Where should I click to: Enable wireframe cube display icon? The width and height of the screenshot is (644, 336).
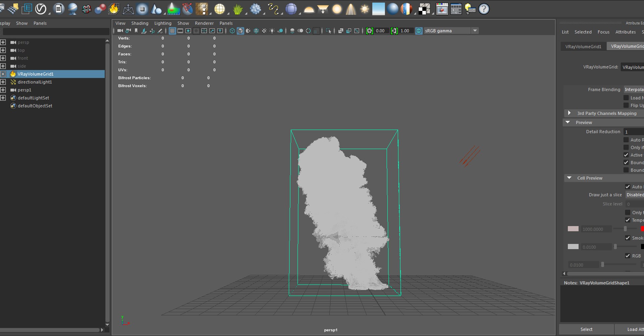pos(232,31)
